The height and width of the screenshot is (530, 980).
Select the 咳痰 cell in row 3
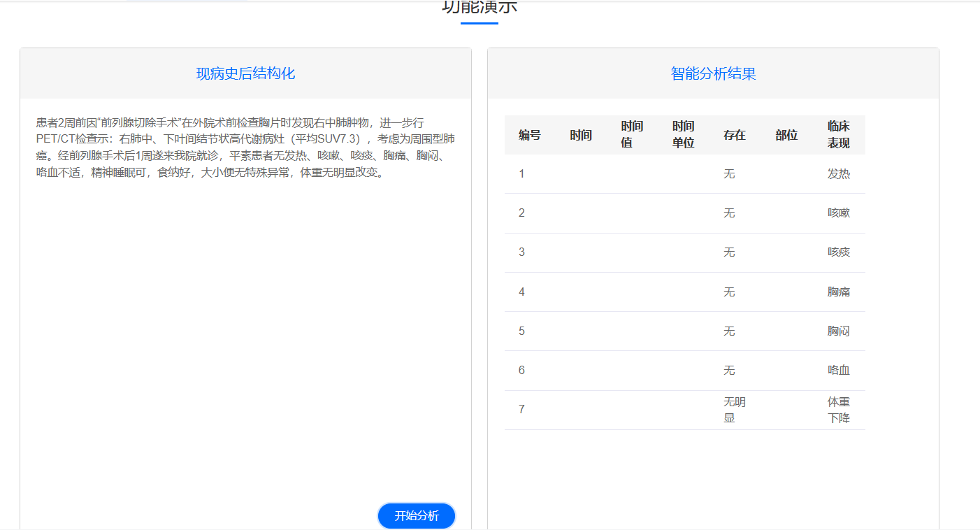838,252
